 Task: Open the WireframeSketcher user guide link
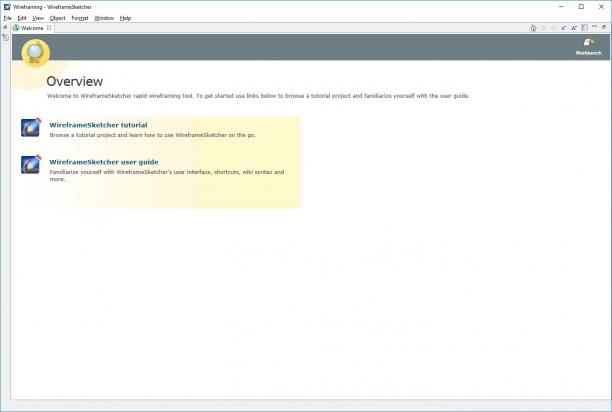[104, 162]
